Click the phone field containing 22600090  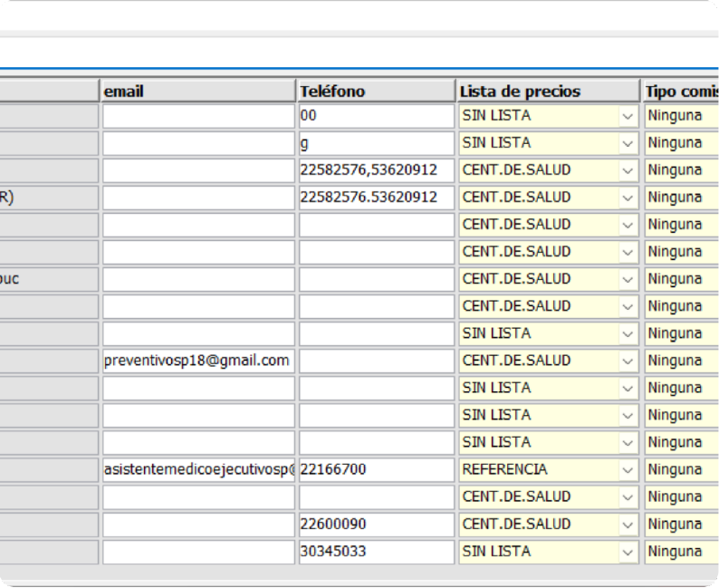pyautogui.click(x=376, y=525)
